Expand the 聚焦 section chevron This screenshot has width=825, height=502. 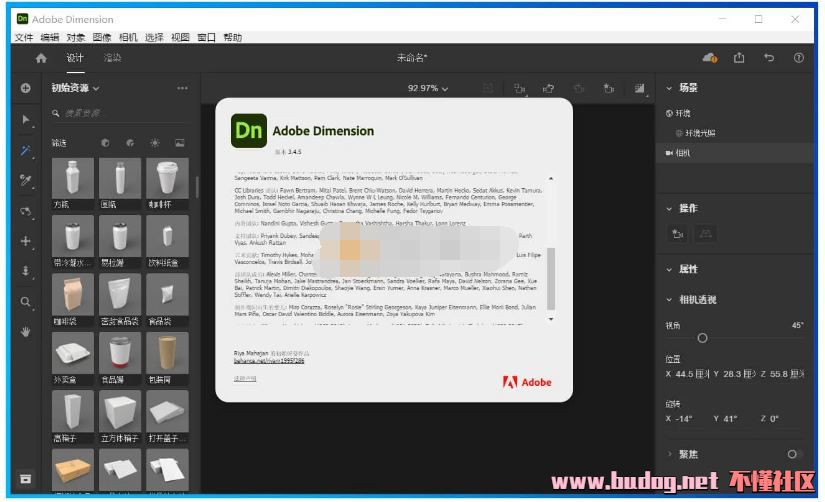click(669, 454)
